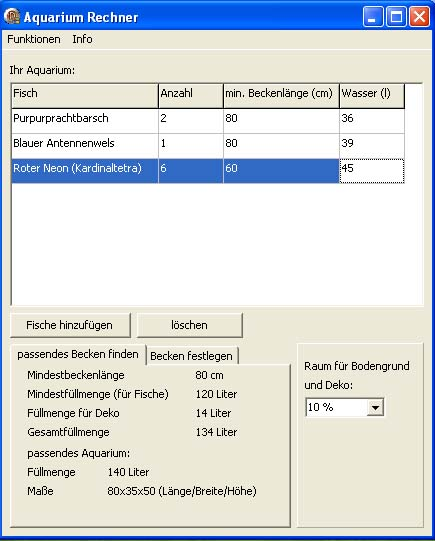
Task: Click the 140 Liter Füllmenge value
Action: 128,472
